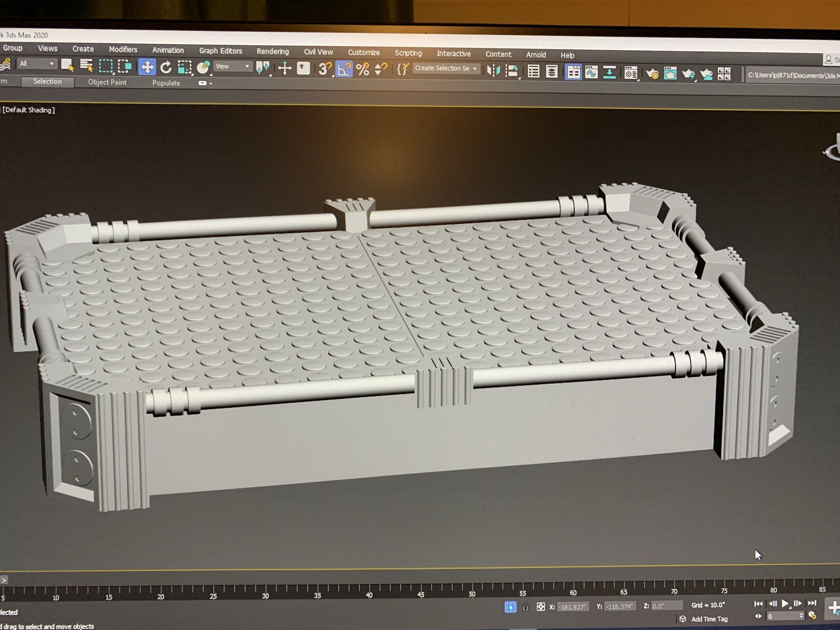Click Render in the Cloud icon

(x=706, y=74)
